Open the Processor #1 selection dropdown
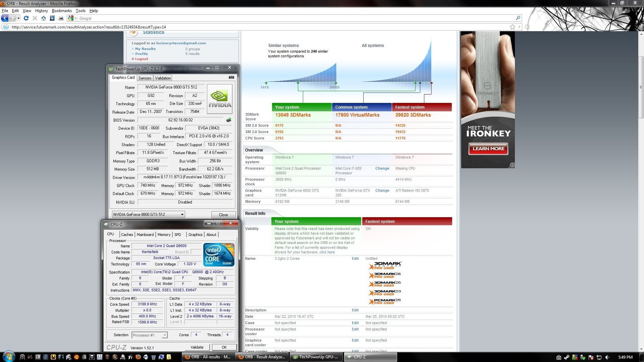The width and height of the screenshot is (644, 362). [150, 335]
